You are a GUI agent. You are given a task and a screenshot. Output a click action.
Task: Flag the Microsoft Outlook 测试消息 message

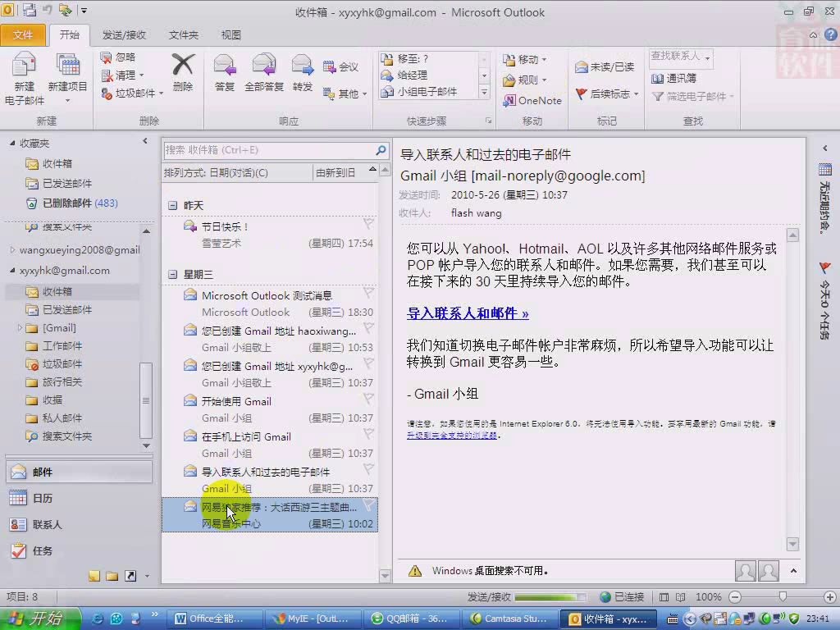[x=368, y=293]
